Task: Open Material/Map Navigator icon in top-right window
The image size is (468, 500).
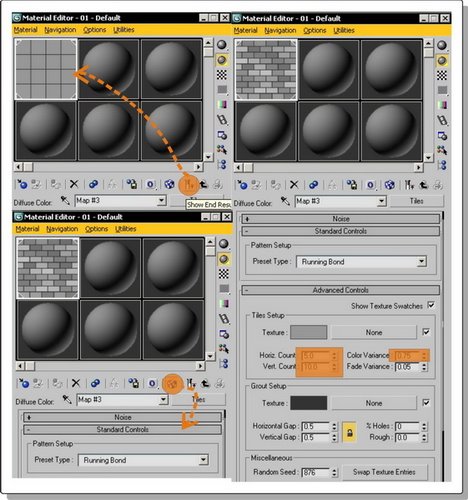Action: 442,165
